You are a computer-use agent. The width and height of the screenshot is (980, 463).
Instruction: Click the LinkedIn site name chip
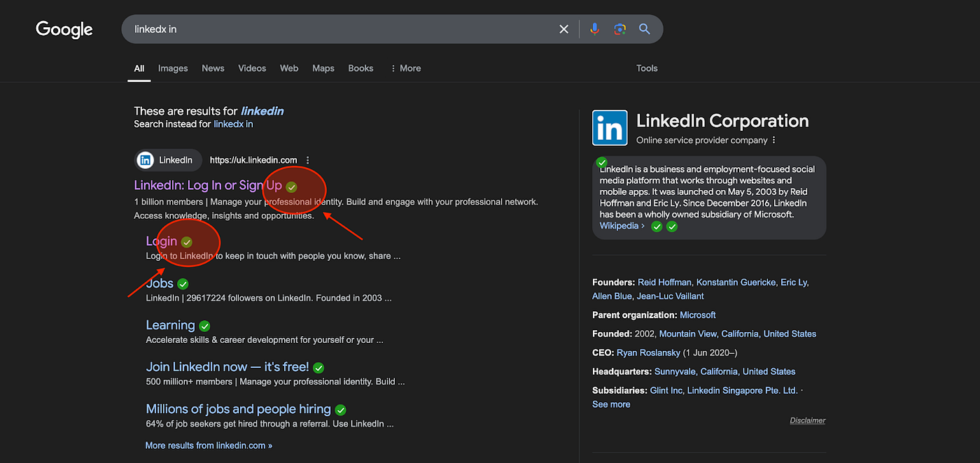point(168,160)
